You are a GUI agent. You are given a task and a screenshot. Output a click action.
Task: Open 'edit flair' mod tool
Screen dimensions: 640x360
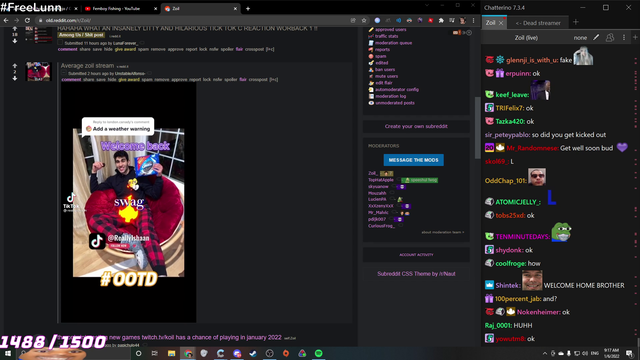pos(384,83)
